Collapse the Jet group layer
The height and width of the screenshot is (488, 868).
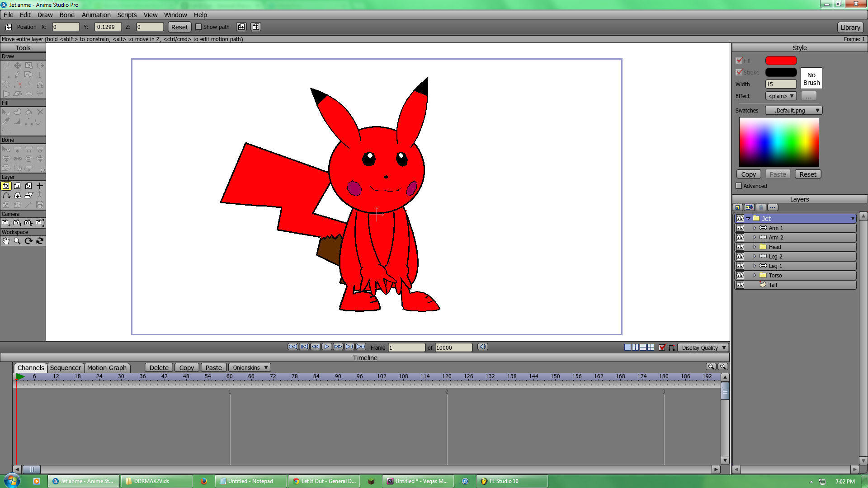[x=748, y=219]
